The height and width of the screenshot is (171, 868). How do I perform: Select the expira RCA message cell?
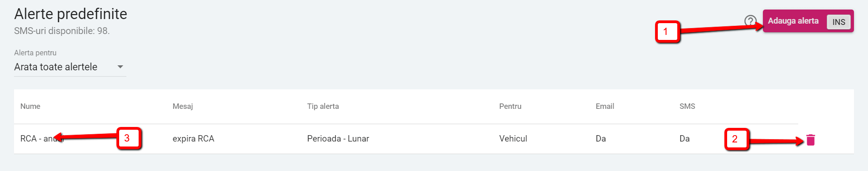pos(193,139)
